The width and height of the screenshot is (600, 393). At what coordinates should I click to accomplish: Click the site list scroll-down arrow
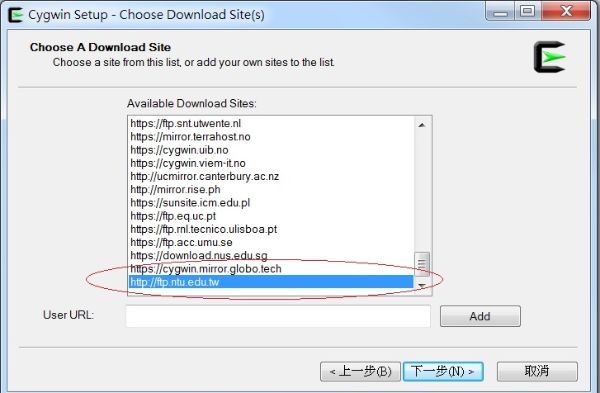pyautogui.click(x=422, y=285)
